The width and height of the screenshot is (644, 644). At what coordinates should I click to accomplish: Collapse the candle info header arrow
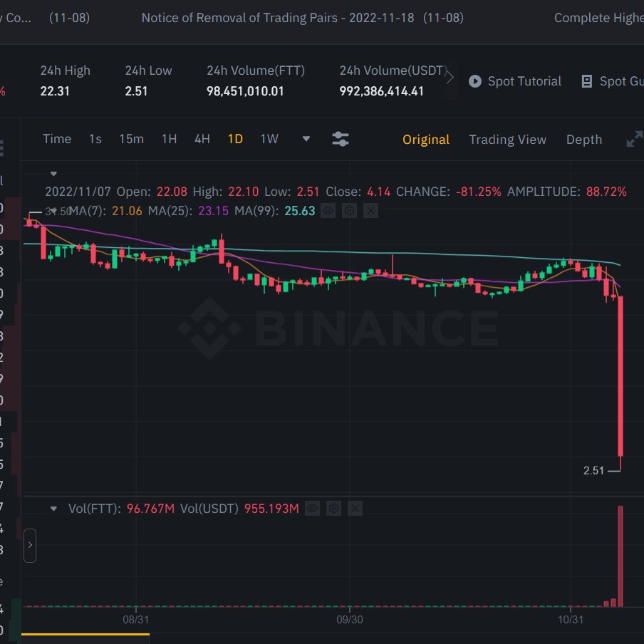(x=53, y=174)
